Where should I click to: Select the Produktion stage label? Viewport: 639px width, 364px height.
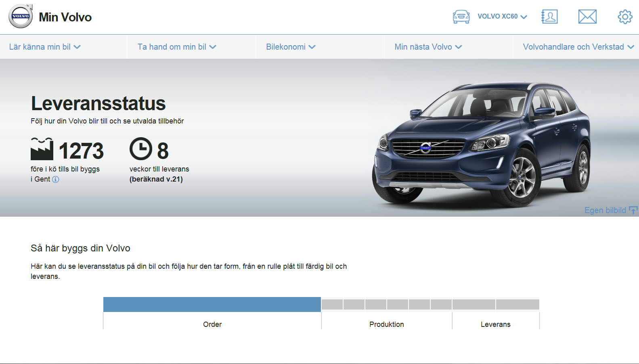click(386, 324)
